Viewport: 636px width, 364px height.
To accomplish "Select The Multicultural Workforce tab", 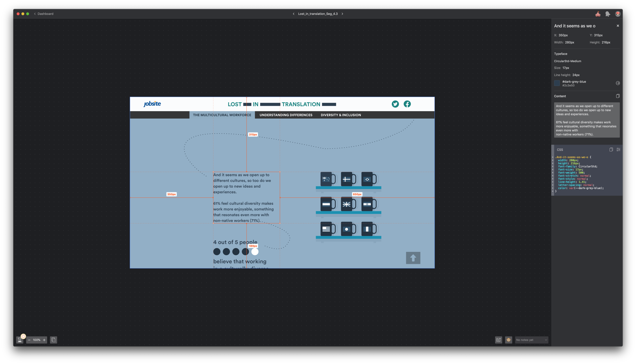I will (x=222, y=115).
